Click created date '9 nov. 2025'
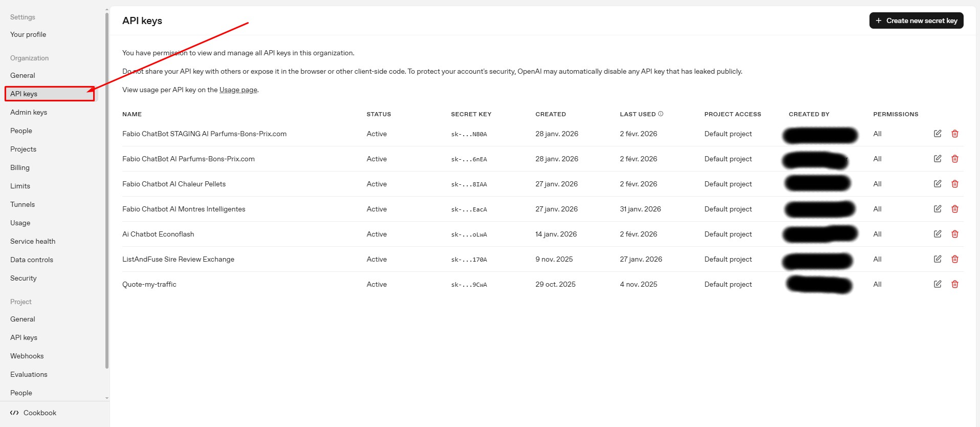 coord(554,259)
